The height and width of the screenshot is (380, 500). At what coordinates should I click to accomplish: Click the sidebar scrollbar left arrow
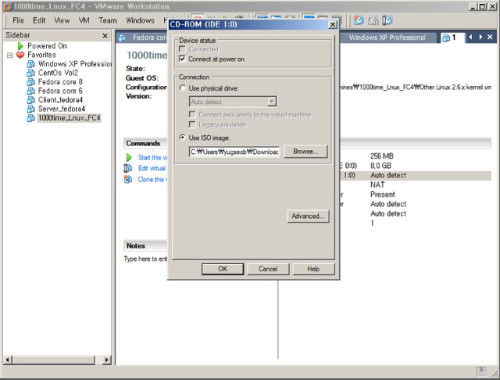pos(8,359)
